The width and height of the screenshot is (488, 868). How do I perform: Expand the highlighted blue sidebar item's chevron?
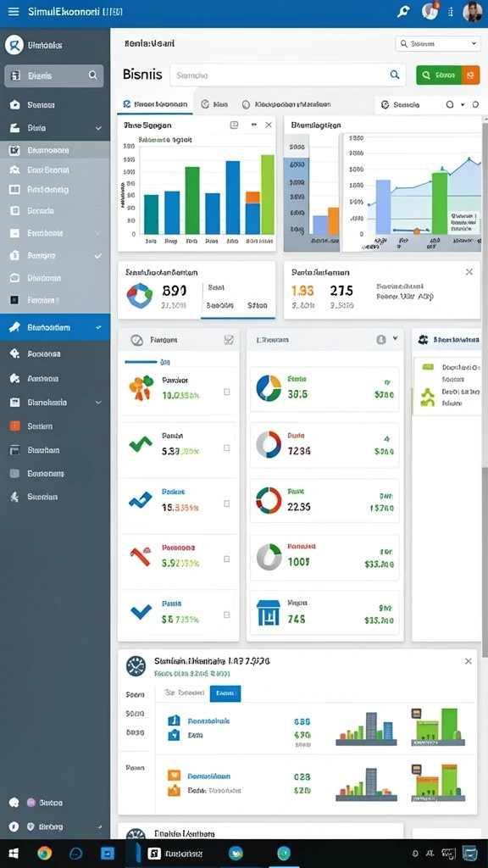[98, 327]
